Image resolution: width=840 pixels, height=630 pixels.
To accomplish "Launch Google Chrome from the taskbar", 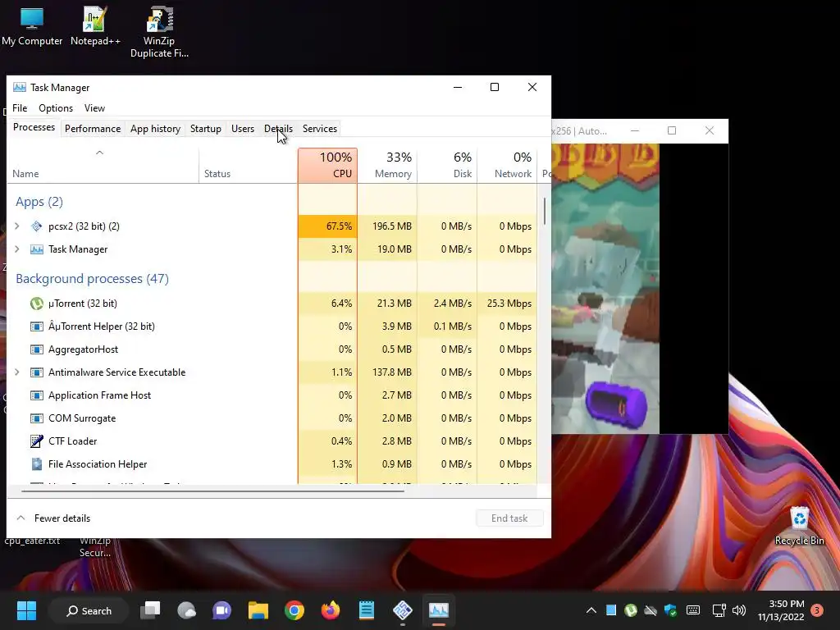I will (294, 610).
